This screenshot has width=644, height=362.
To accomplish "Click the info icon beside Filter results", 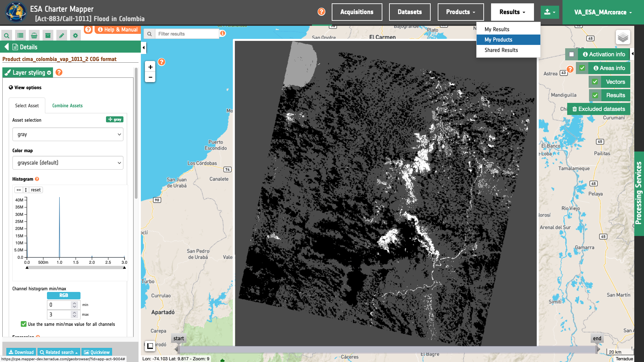I will point(223,33).
